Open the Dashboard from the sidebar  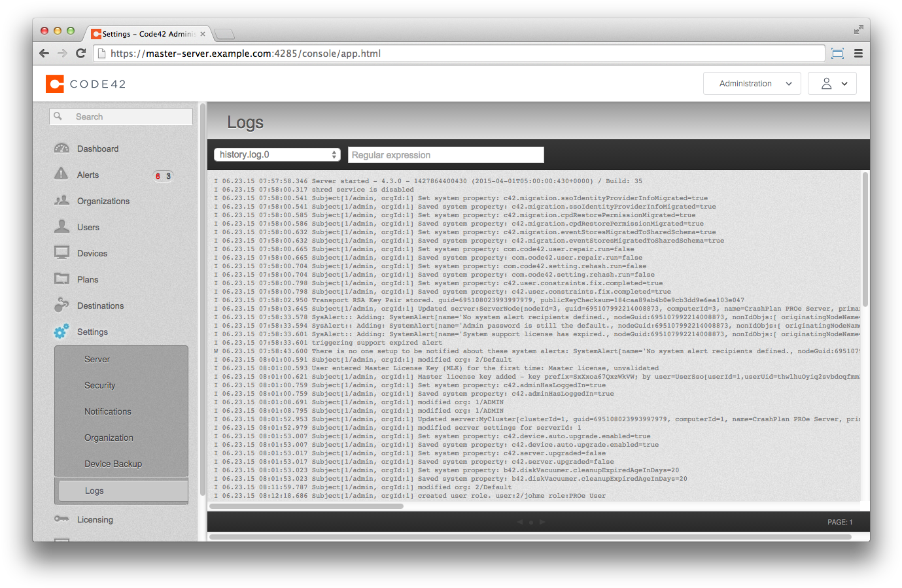tap(61, 148)
